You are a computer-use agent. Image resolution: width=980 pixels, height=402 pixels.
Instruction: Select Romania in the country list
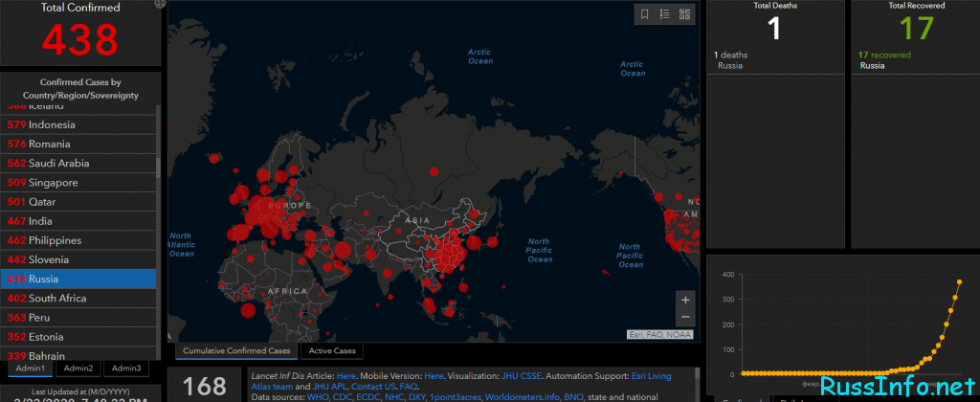(78, 144)
